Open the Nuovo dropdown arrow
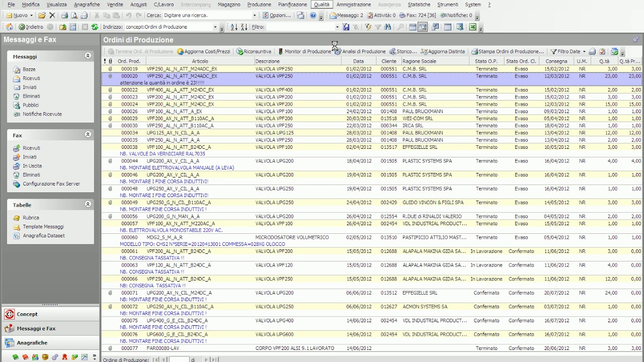Screen dimensions: 644x362 click(x=32, y=16)
